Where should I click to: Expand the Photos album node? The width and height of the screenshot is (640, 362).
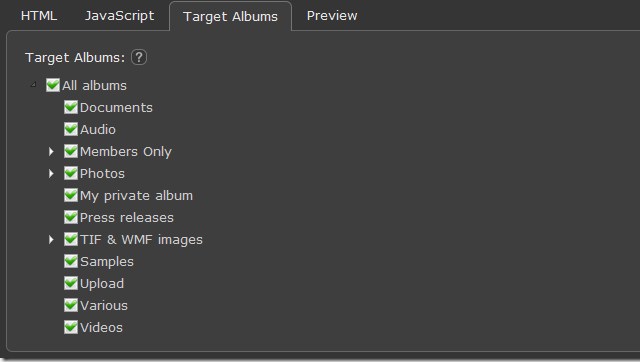coord(51,173)
